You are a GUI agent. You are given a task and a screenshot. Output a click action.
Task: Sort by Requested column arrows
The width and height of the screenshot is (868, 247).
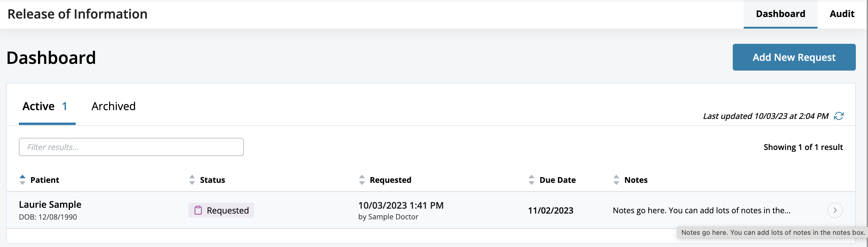click(x=362, y=180)
